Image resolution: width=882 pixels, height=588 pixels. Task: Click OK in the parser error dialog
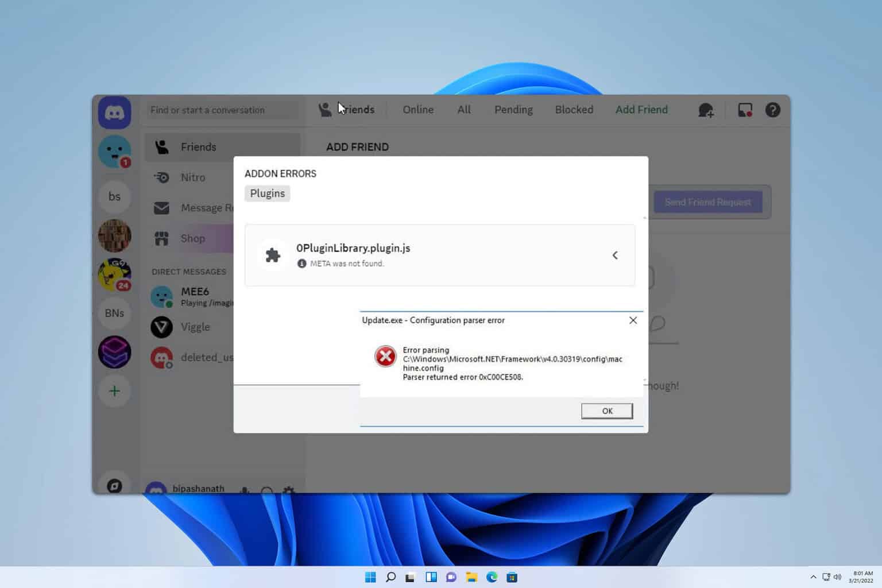pyautogui.click(x=607, y=411)
